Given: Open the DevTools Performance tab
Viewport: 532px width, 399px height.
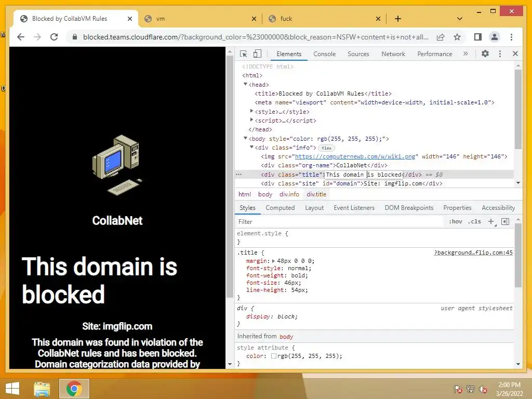Looking at the screenshot, I should coord(435,54).
